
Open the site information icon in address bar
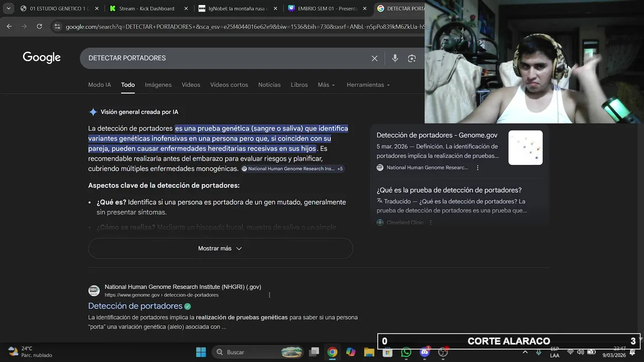point(57,26)
